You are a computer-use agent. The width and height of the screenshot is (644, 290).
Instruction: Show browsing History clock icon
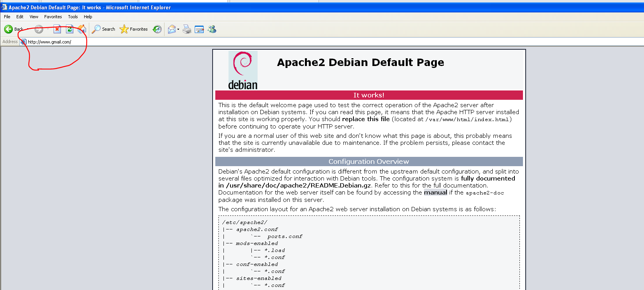(157, 29)
